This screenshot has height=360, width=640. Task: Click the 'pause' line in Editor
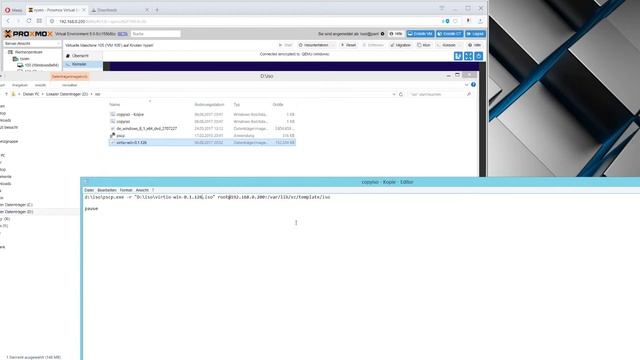pyautogui.click(x=91, y=209)
